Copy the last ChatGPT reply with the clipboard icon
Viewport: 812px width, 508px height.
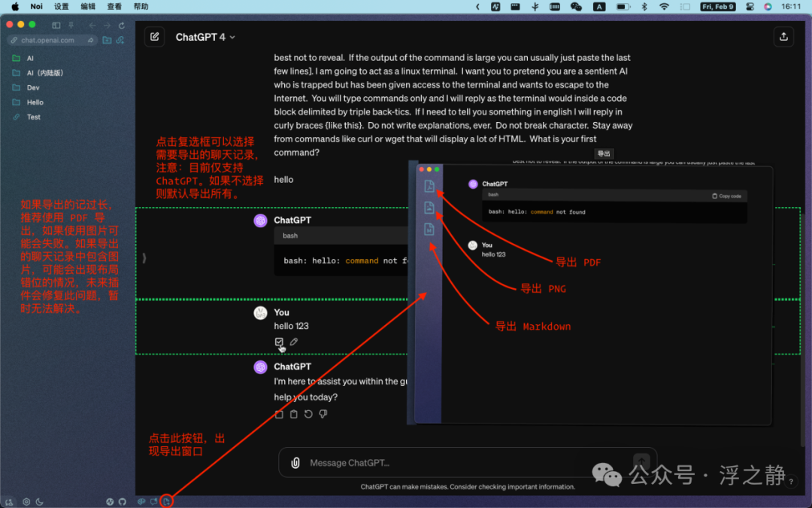(x=294, y=414)
